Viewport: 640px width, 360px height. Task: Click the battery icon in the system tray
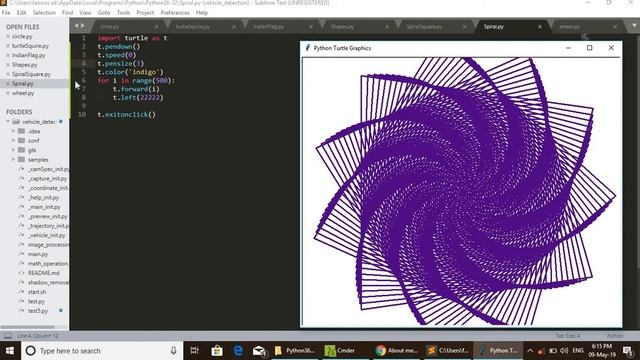(553, 351)
